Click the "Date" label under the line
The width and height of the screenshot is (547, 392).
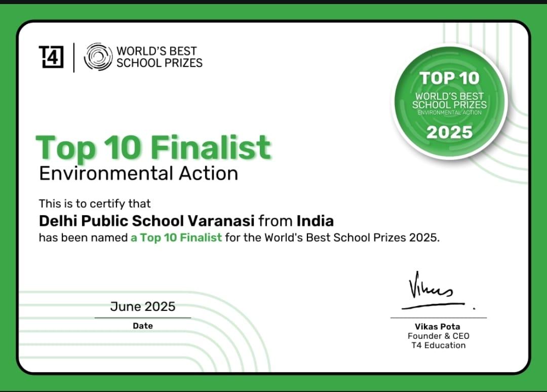tap(143, 326)
